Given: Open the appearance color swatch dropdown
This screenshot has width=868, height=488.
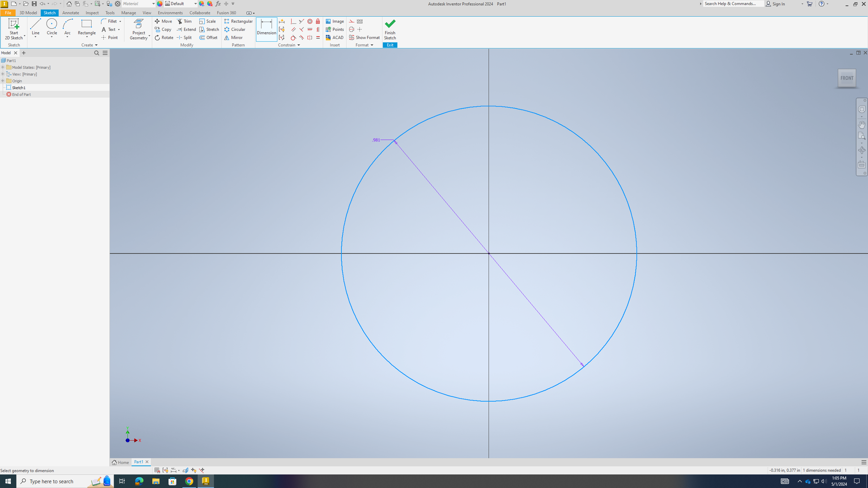Looking at the screenshot, I should (x=195, y=4).
